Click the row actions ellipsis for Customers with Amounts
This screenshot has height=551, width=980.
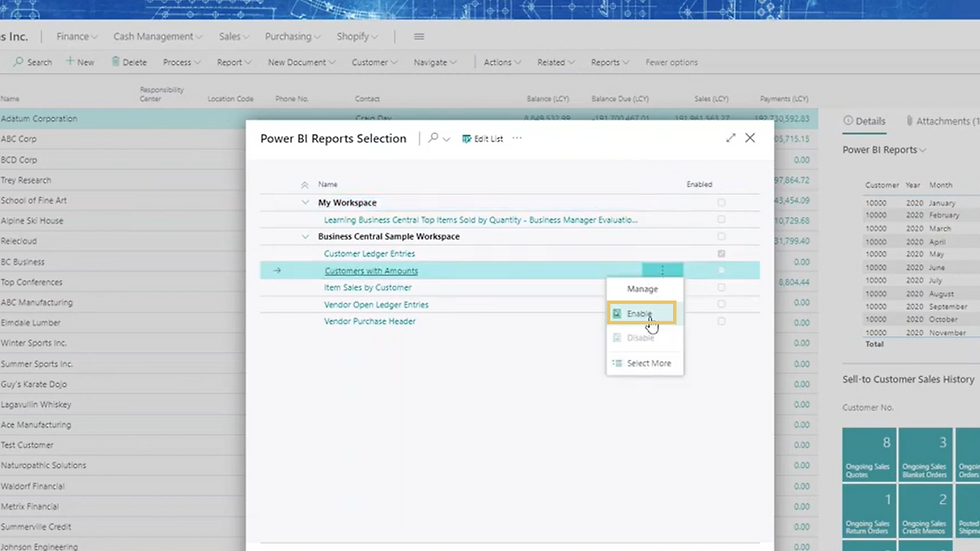pos(662,270)
